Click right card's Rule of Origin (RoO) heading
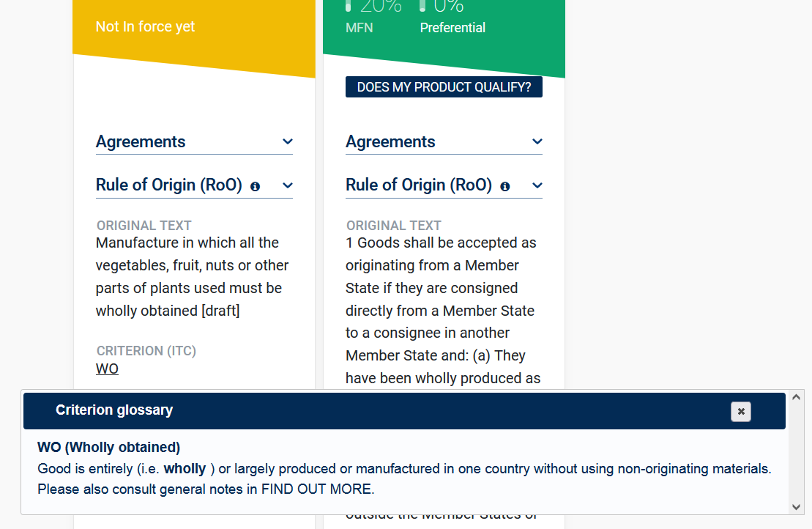The height and width of the screenshot is (529, 812). [418, 185]
